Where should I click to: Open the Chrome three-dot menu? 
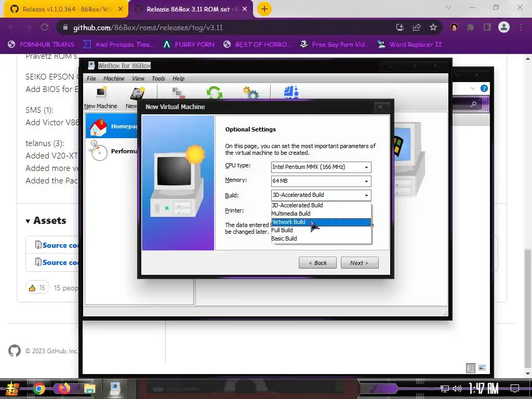coord(521,28)
